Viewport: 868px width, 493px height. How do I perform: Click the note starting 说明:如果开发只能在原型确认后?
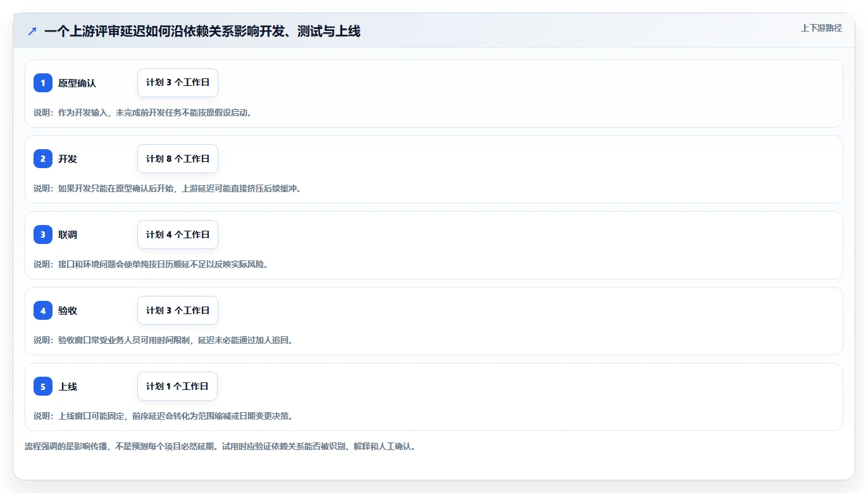click(x=167, y=188)
